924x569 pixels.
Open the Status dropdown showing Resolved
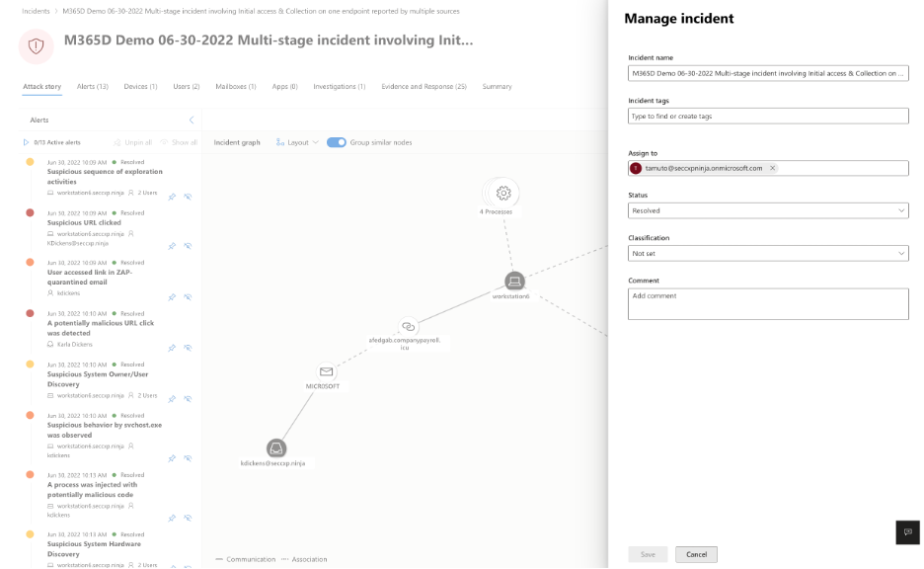pos(767,210)
